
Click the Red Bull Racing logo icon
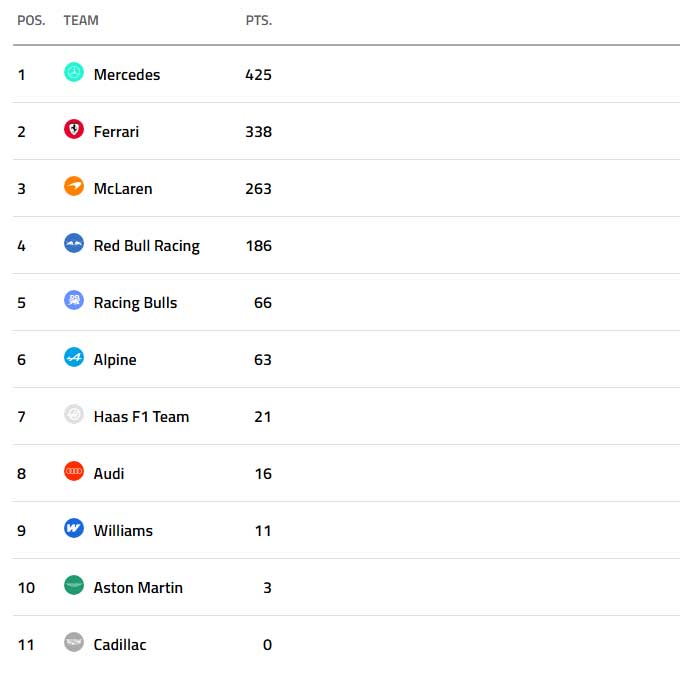pos(74,243)
